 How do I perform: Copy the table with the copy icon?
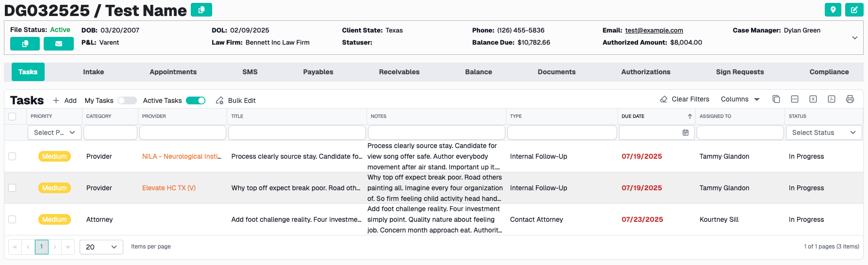[776, 99]
